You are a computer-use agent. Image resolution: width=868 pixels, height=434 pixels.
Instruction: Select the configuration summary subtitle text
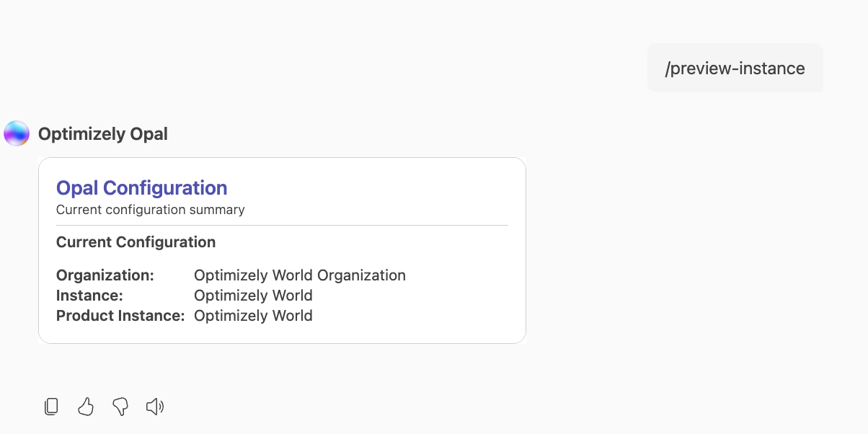pyautogui.click(x=150, y=209)
